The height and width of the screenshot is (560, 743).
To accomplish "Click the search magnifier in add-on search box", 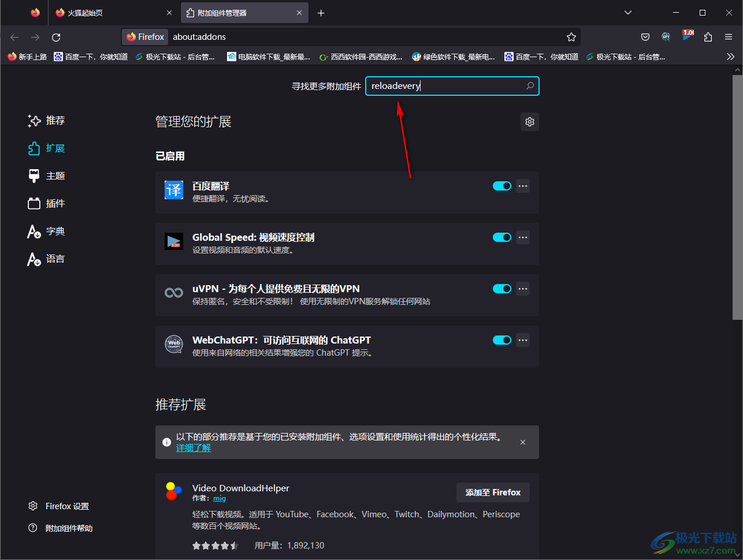I will point(530,86).
